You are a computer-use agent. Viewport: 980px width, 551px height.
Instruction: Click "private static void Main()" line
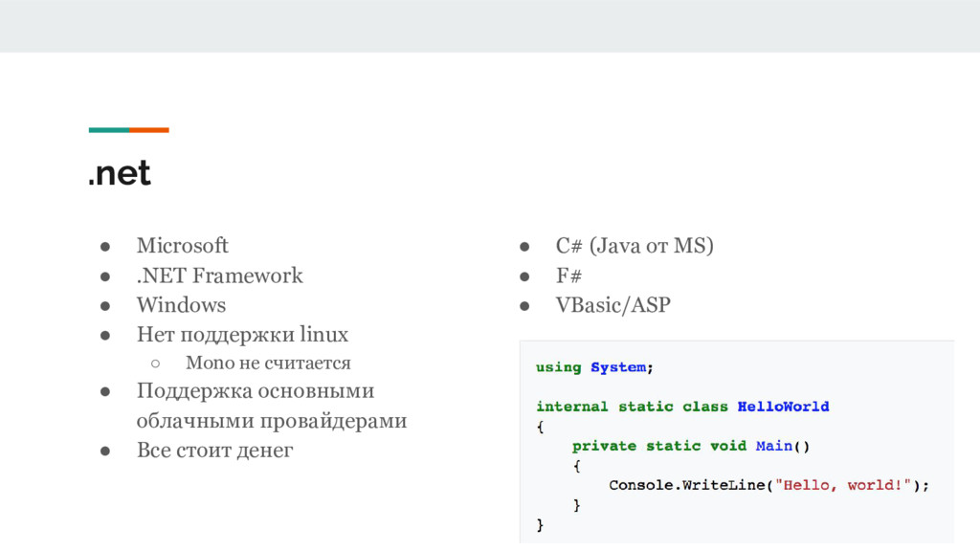[x=691, y=446]
